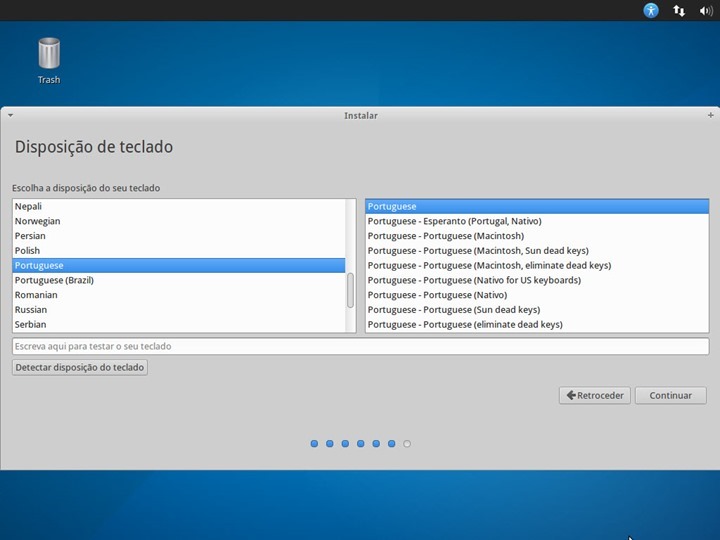Open the network connections indicator
This screenshot has height=540, width=720.
[679, 10]
